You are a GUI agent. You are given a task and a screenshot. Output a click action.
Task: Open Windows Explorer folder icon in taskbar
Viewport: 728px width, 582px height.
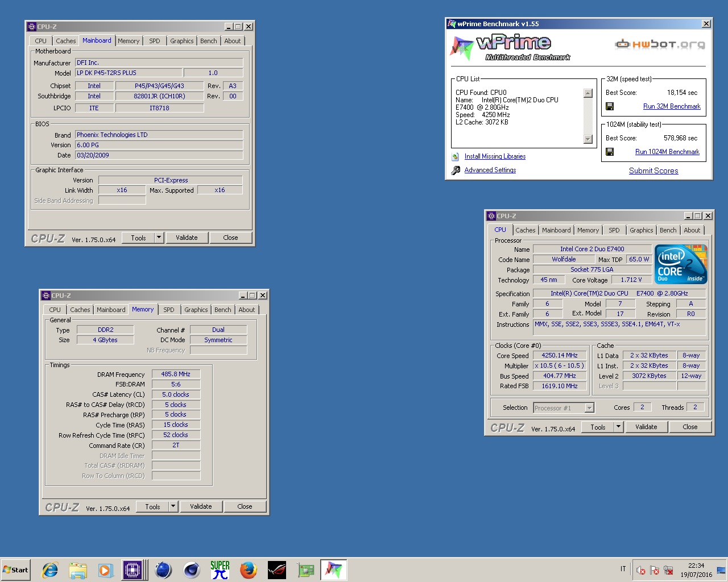[x=78, y=569]
